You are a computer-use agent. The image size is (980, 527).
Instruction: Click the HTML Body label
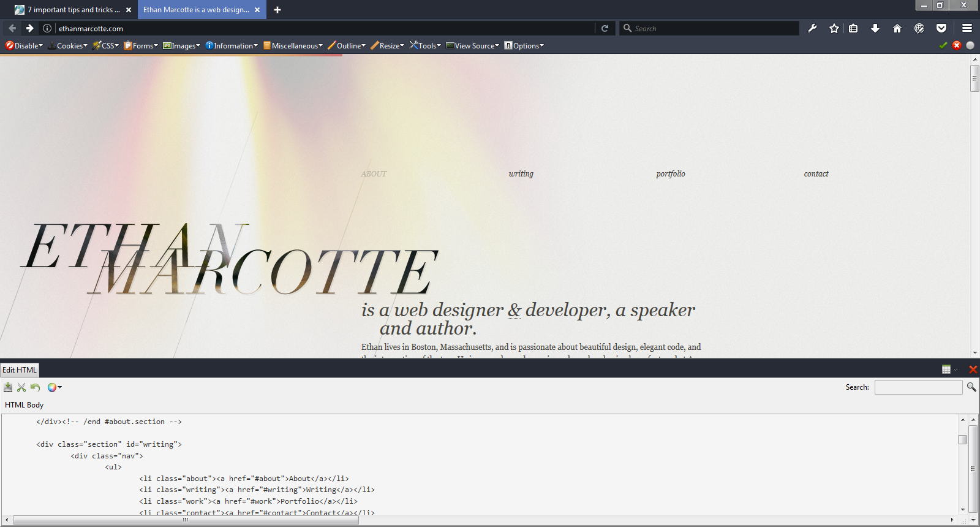pos(24,405)
